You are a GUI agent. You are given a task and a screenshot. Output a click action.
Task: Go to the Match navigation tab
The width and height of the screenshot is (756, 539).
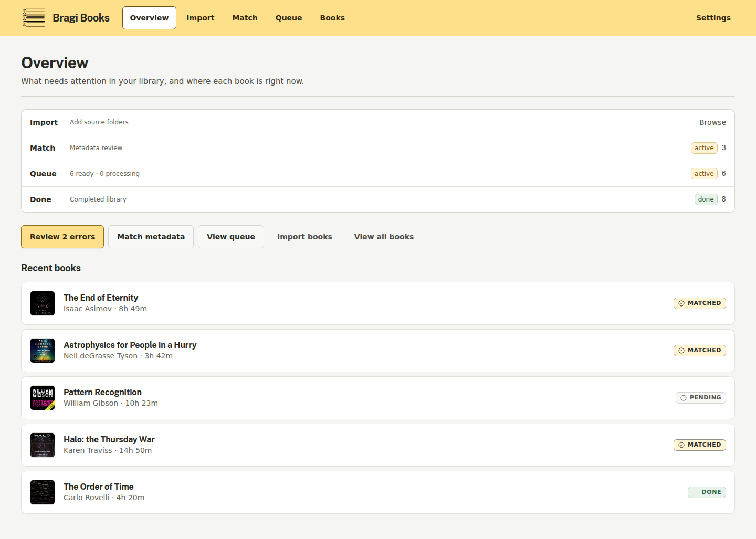point(245,18)
